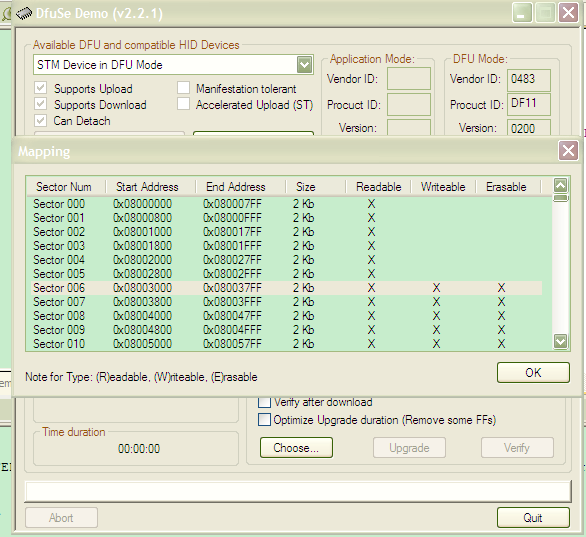Open the STM Device in DFU Mode dropdown
The image size is (586, 537).
pyautogui.click(x=305, y=65)
